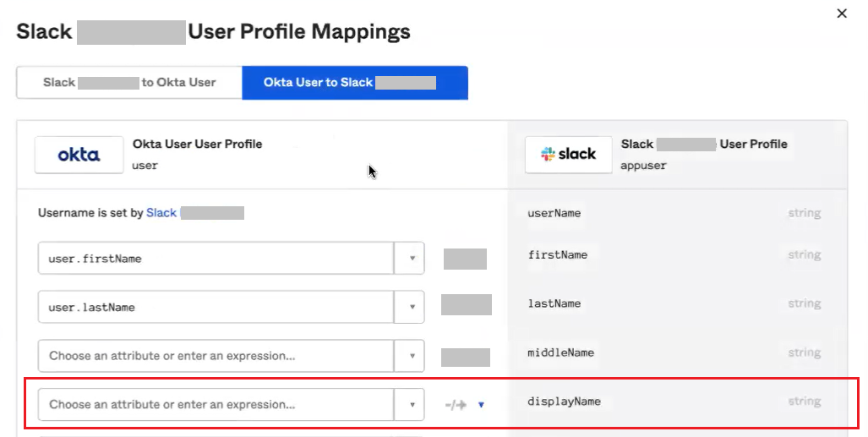Open the Slack link in username note

[161, 213]
